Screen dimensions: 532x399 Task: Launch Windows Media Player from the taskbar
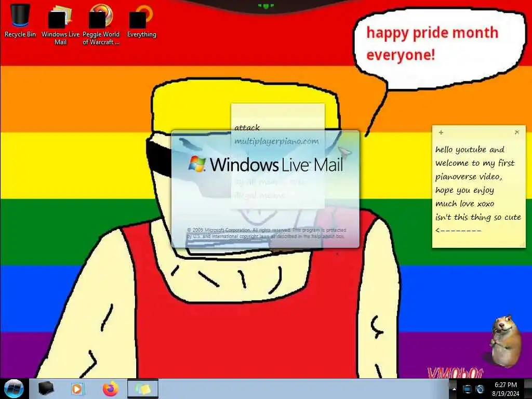pyautogui.click(x=77, y=389)
